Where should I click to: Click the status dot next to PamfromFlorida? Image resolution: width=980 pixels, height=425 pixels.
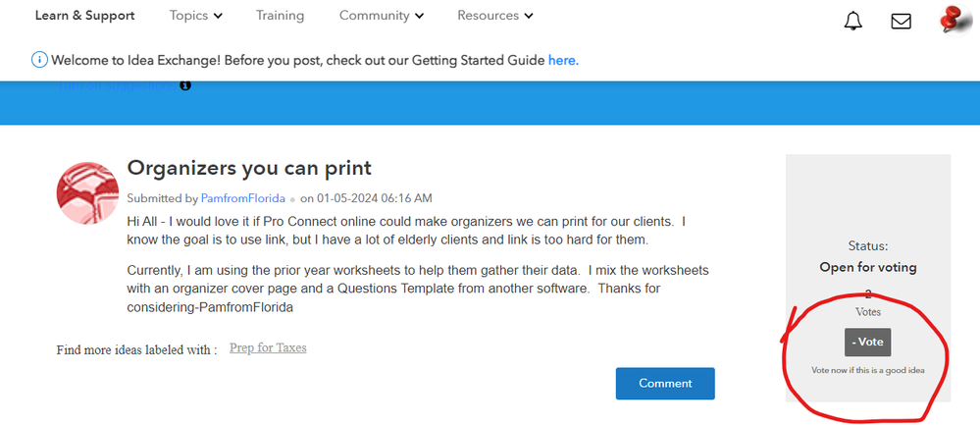tap(292, 199)
